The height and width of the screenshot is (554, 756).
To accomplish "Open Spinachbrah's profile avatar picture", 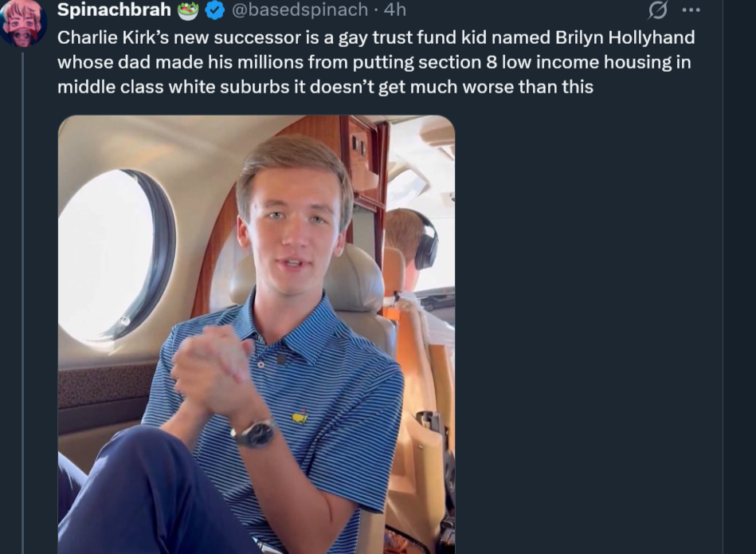I will [x=22, y=22].
